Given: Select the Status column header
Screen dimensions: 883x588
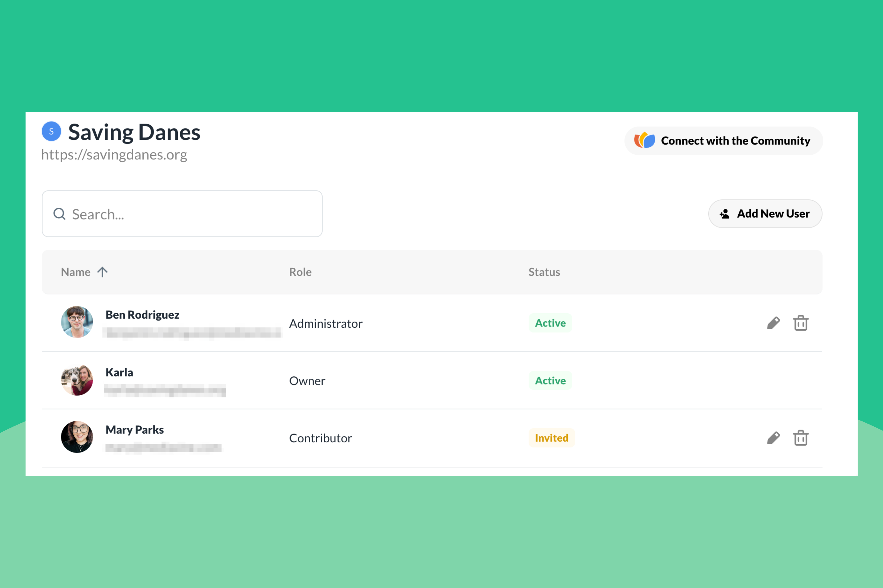Looking at the screenshot, I should [x=544, y=272].
